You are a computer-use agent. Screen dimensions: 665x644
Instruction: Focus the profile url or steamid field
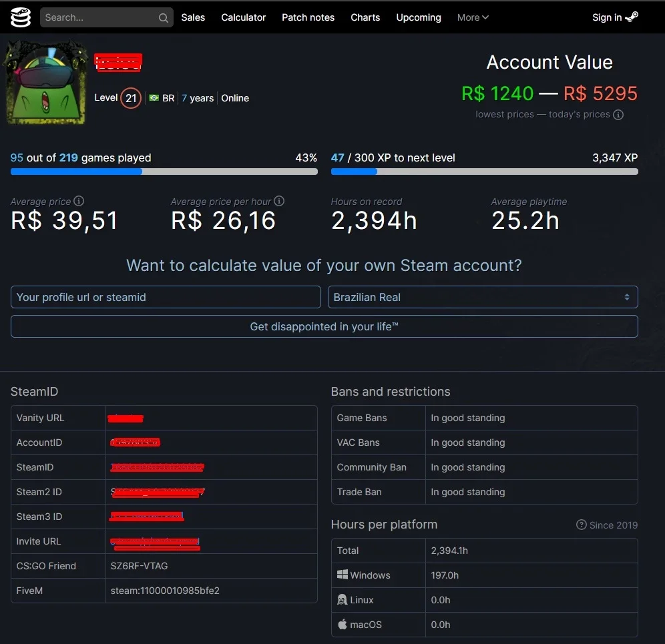[166, 297]
